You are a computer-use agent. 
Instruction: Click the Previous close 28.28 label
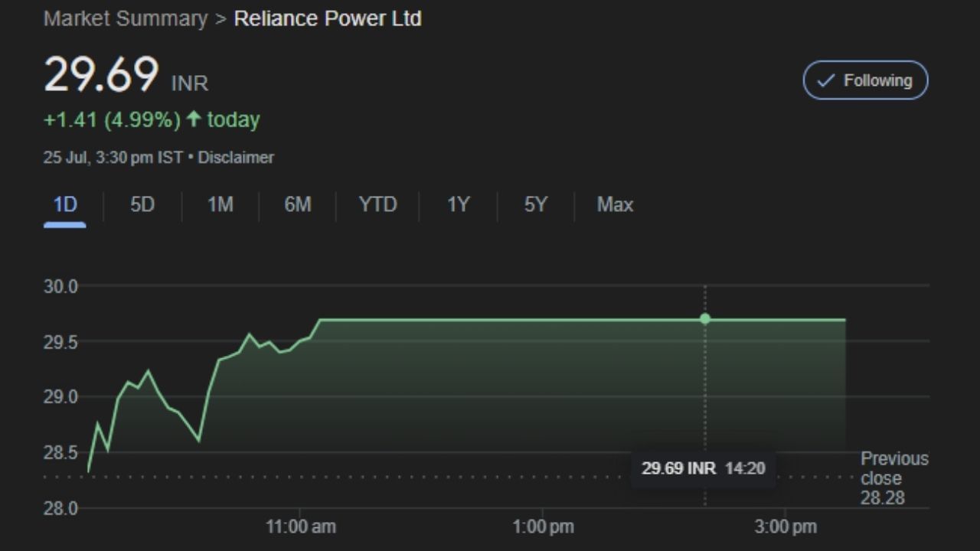[x=893, y=478]
